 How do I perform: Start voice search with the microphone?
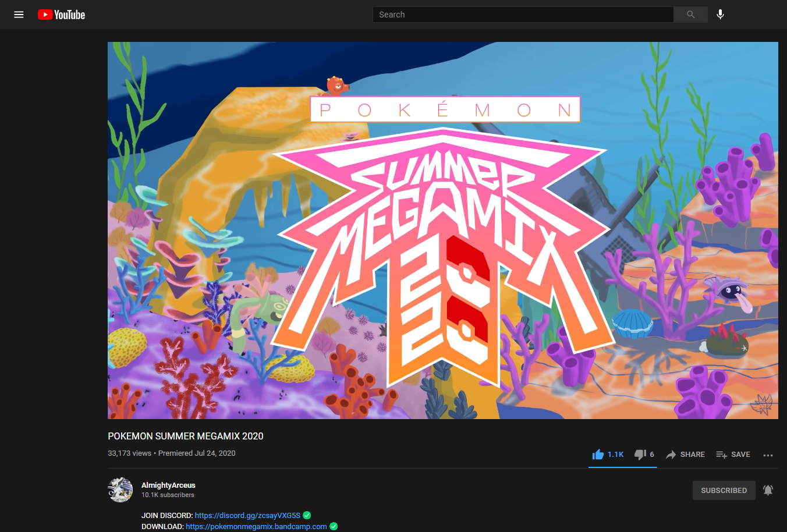(x=720, y=15)
